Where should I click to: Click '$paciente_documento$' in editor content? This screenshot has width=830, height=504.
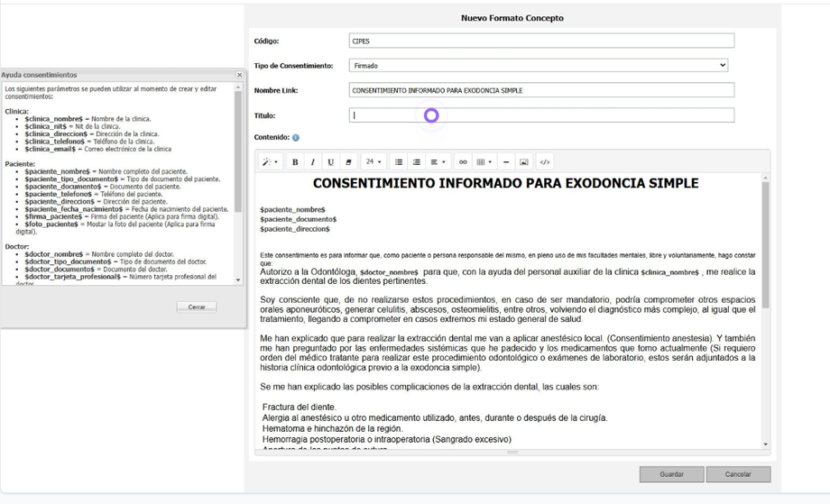pyautogui.click(x=298, y=219)
